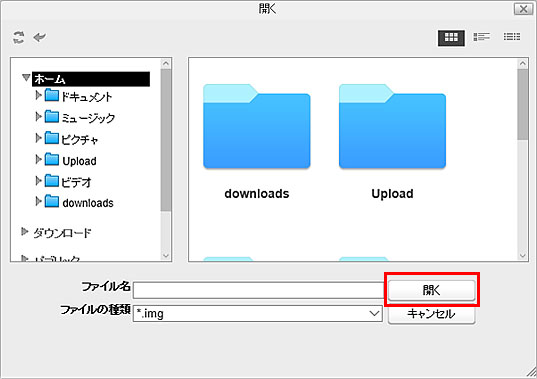Click tree panel scrollbar up arrow
The height and width of the screenshot is (379, 537).
coord(166,63)
